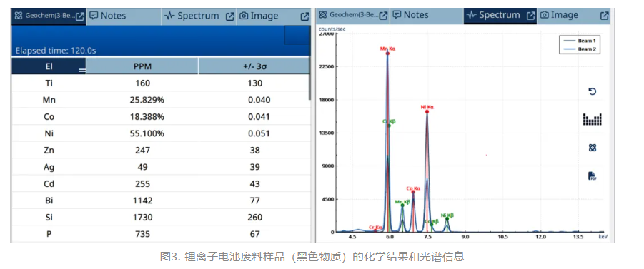Pop out the left Geochem tab with external-link icon
This screenshot has height=269, width=644.
[x=81, y=16]
